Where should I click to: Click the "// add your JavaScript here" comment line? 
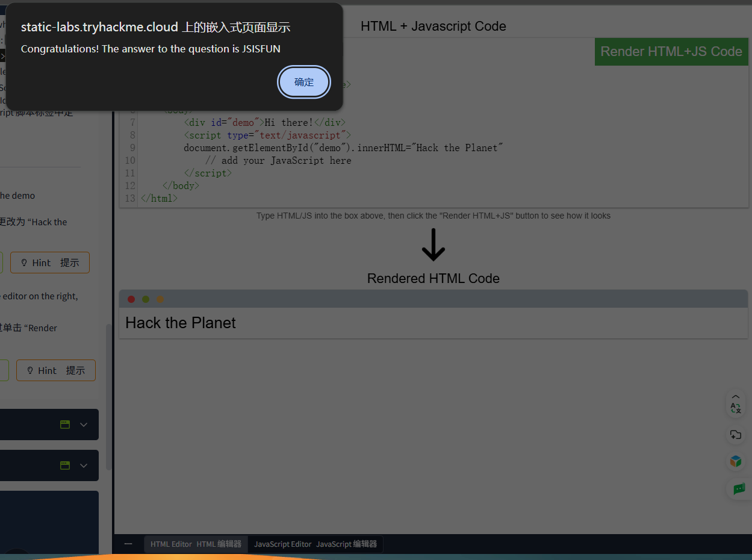click(278, 161)
